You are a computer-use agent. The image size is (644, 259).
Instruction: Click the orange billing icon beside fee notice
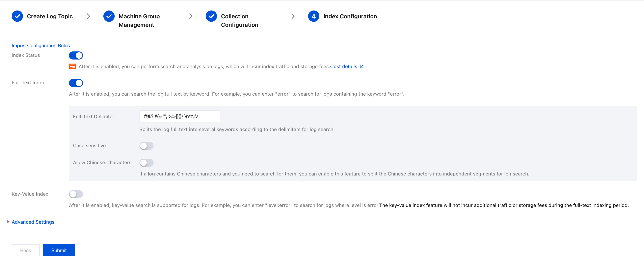coord(73,67)
